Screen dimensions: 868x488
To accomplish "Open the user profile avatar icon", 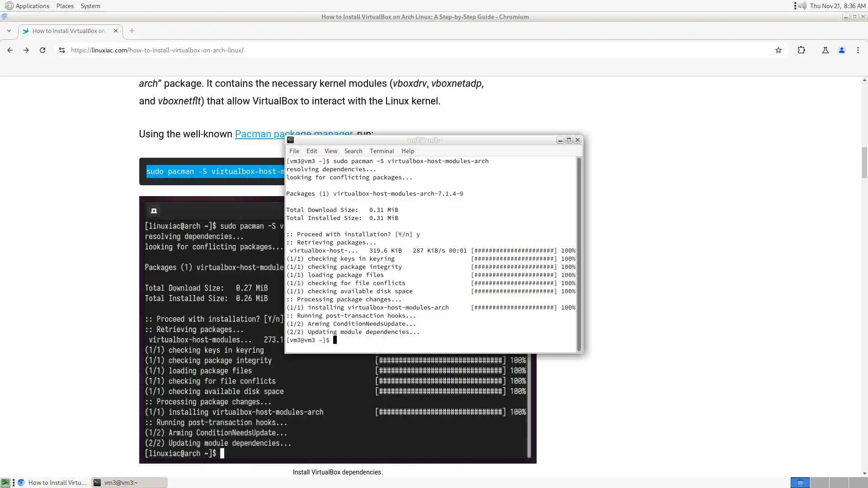I will (841, 50).
